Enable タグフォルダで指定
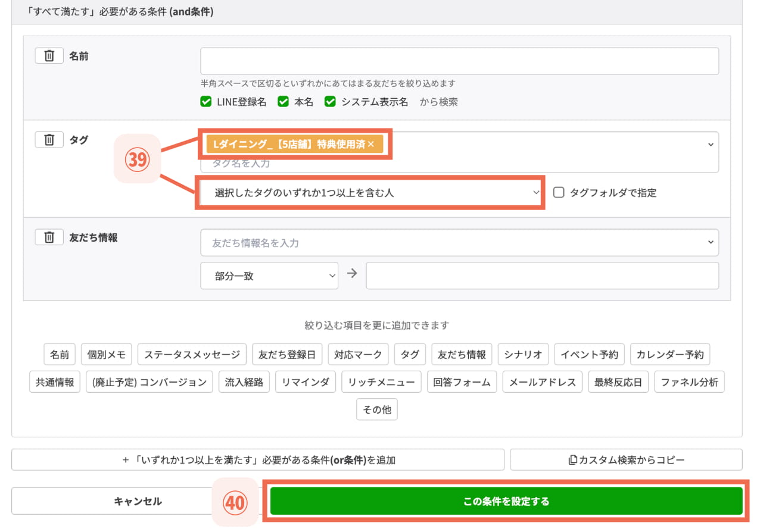The image size is (760, 532). 558,191
